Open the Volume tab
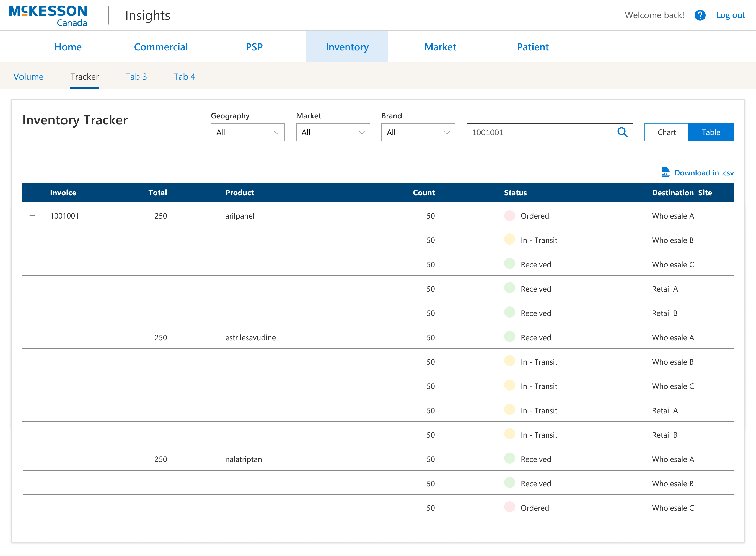 [x=28, y=77]
